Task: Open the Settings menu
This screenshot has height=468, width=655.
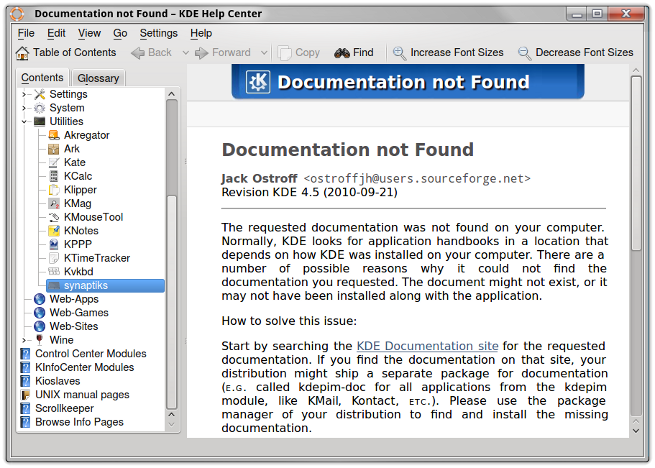Action: 158,33
